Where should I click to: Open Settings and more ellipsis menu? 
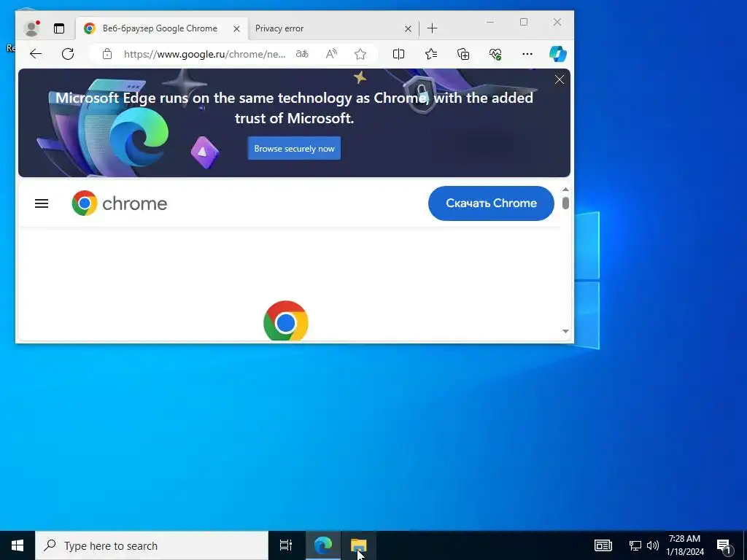pyautogui.click(x=527, y=54)
